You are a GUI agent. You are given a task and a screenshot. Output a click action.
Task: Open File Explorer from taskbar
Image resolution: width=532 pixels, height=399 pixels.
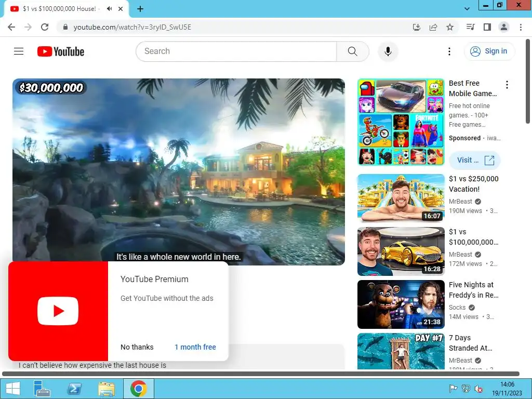click(106, 389)
